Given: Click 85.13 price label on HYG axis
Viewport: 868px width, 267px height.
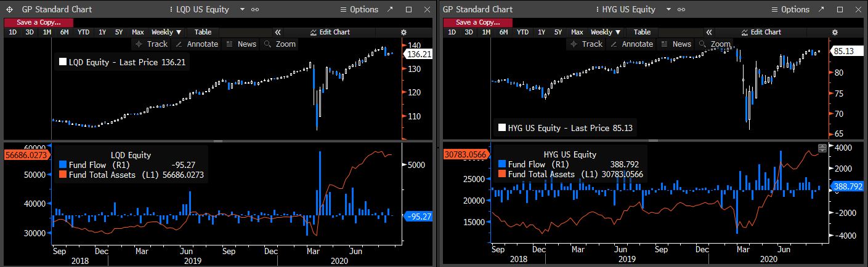Looking at the screenshot, I should coord(846,52).
